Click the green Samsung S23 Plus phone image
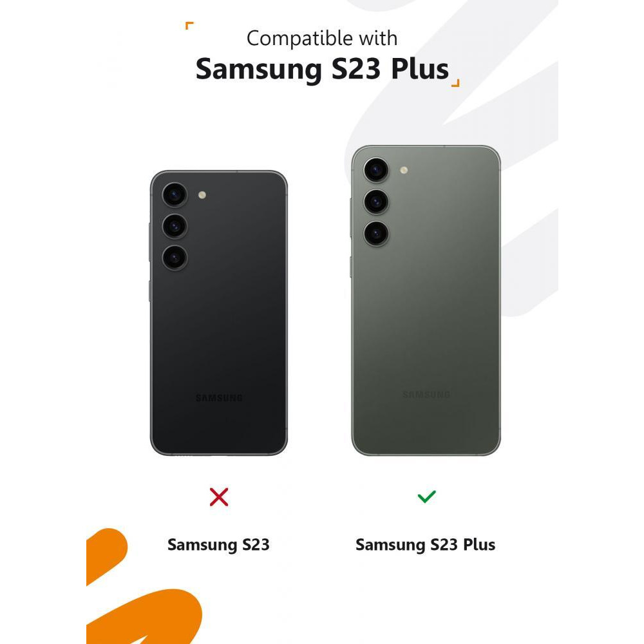Screen dimensions: 644x644 coord(426,300)
